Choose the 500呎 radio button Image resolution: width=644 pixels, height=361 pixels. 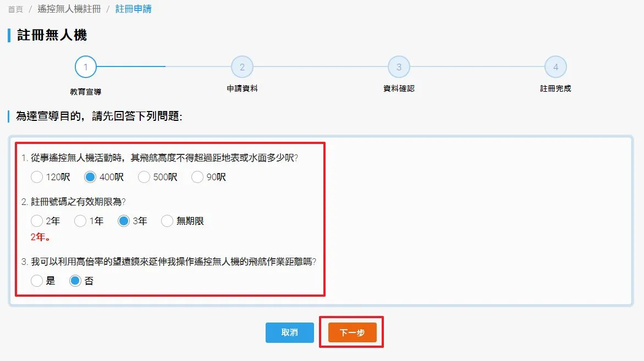[144, 177]
